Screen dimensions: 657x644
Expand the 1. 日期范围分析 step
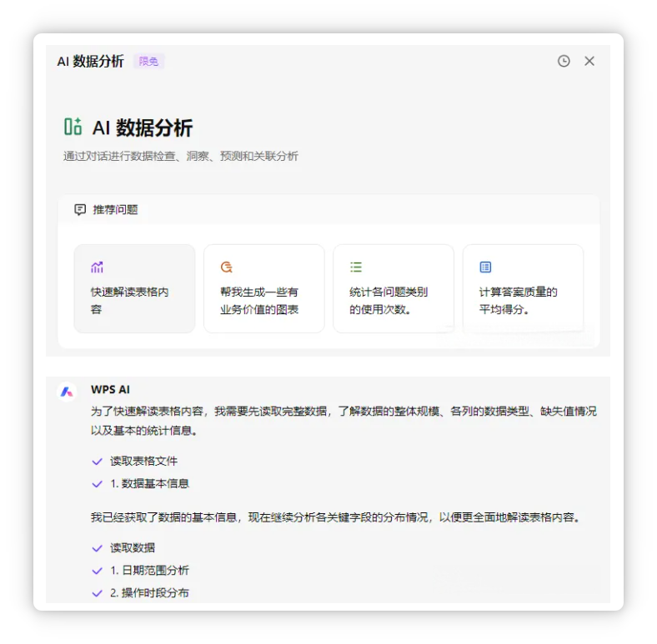coord(149,571)
